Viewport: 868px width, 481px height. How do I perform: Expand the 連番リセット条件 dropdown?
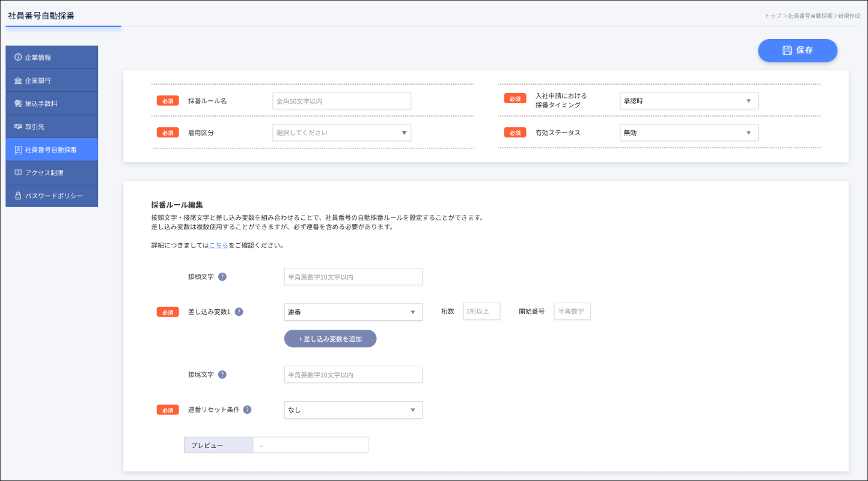coord(353,410)
